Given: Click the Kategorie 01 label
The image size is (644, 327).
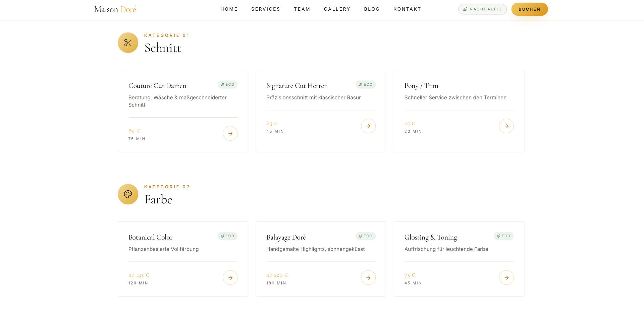Looking at the screenshot, I should tap(167, 35).
